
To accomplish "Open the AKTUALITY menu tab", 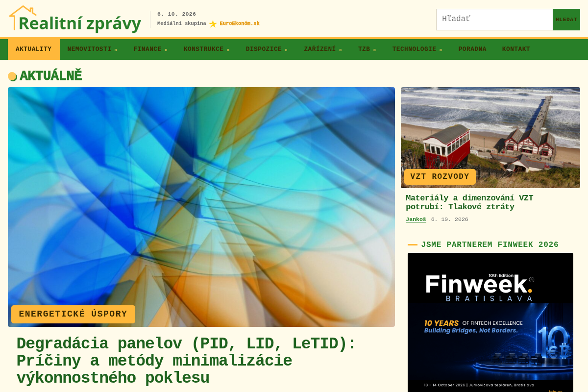I will 34,49.
